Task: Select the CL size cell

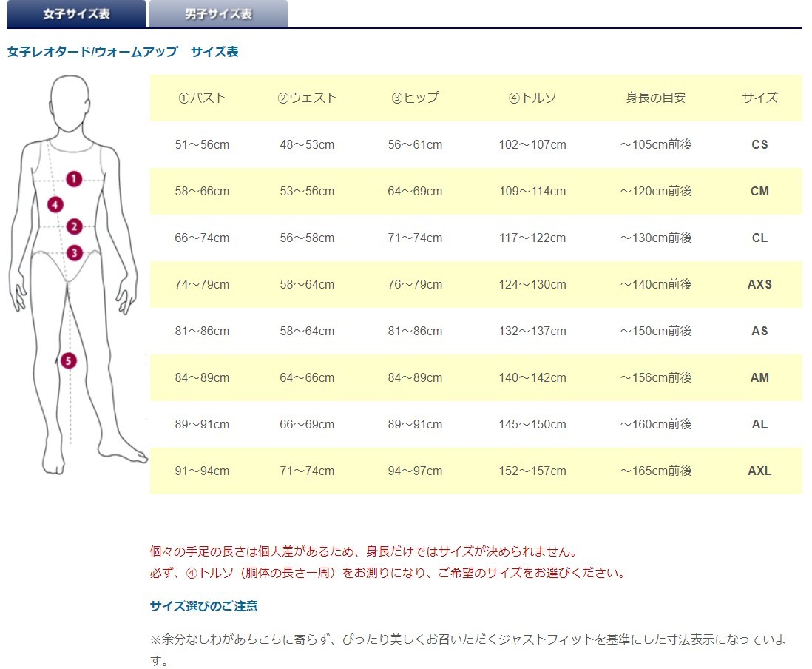Action: (x=759, y=238)
